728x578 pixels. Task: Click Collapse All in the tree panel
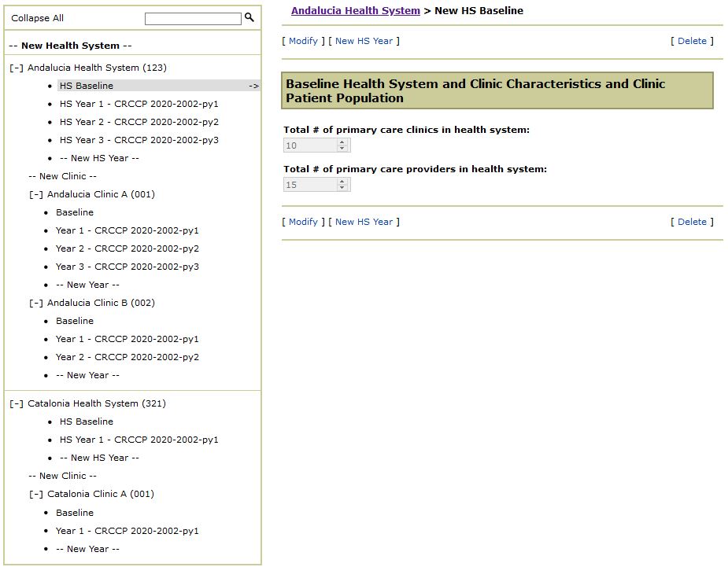point(37,18)
